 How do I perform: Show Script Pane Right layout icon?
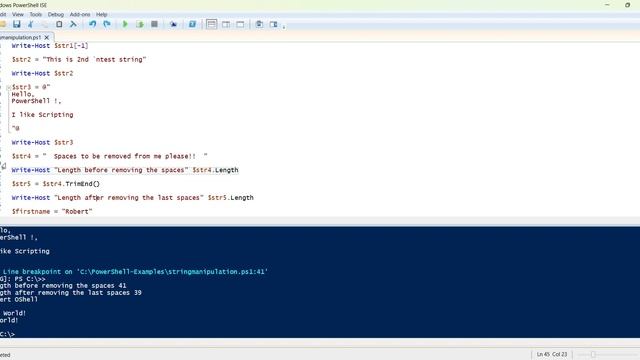[x=226, y=24]
